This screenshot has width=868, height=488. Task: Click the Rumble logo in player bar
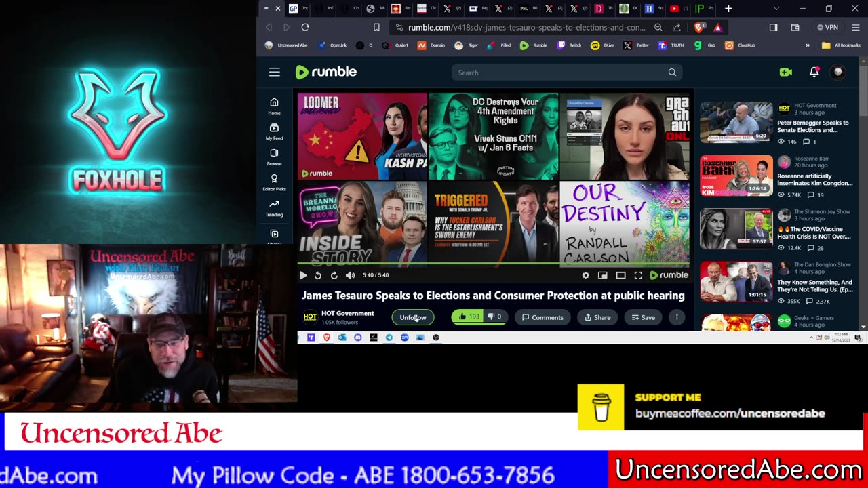669,275
